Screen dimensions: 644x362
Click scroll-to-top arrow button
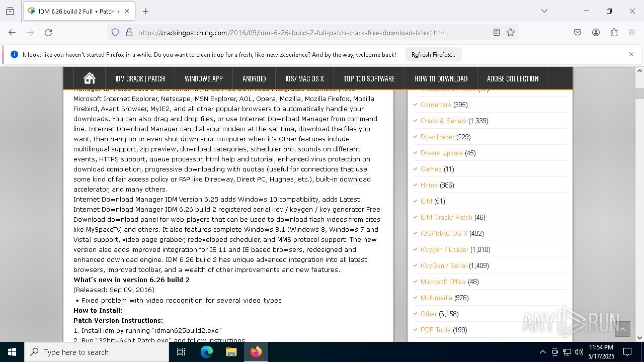[x=622, y=329]
